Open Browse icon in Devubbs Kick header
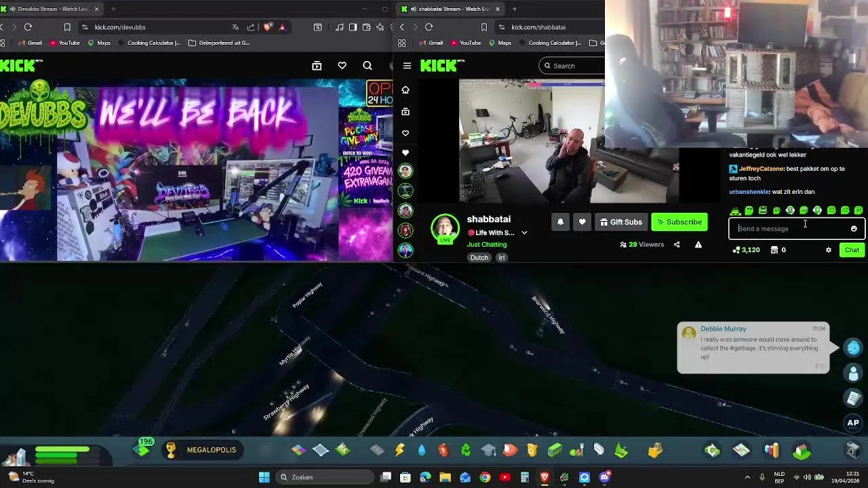The image size is (868, 488). [317, 66]
